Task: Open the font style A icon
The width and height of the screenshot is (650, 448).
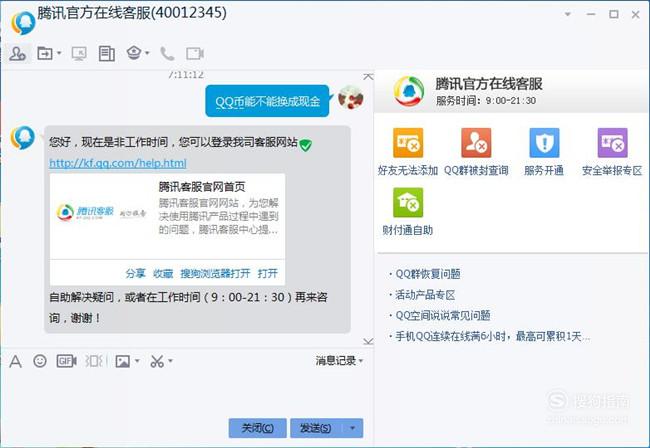Action: coord(15,361)
